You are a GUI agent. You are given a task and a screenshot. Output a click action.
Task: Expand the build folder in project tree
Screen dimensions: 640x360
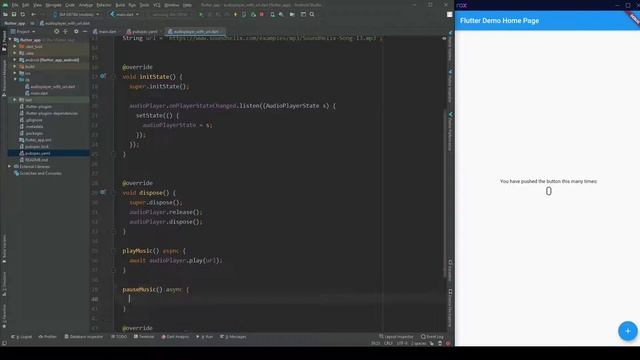coord(15,67)
